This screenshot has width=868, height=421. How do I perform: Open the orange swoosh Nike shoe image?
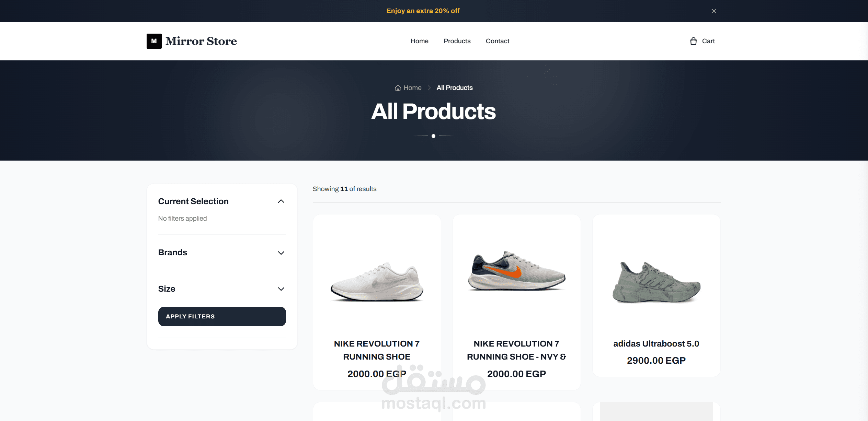(516, 271)
